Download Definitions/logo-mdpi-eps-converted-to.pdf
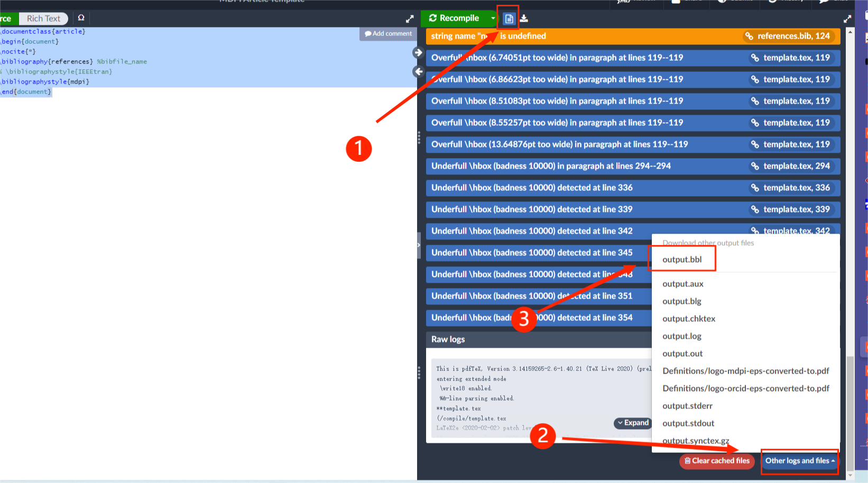 pos(746,371)
